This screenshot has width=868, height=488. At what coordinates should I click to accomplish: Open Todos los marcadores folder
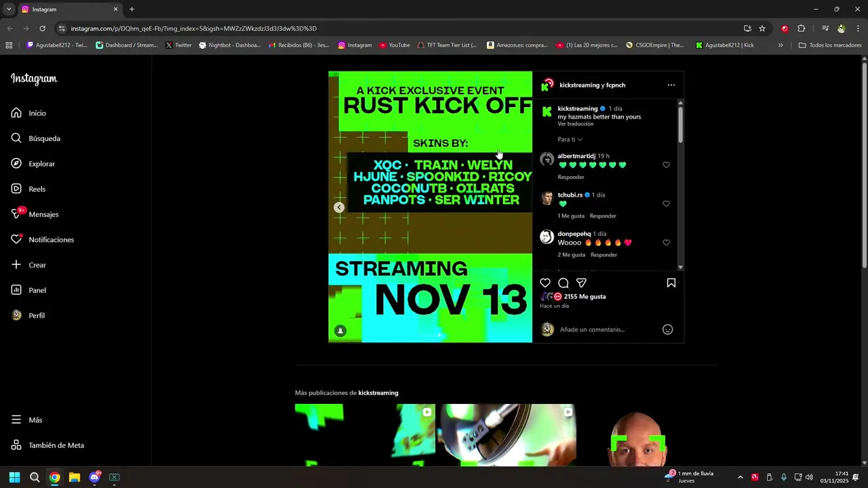830,45
